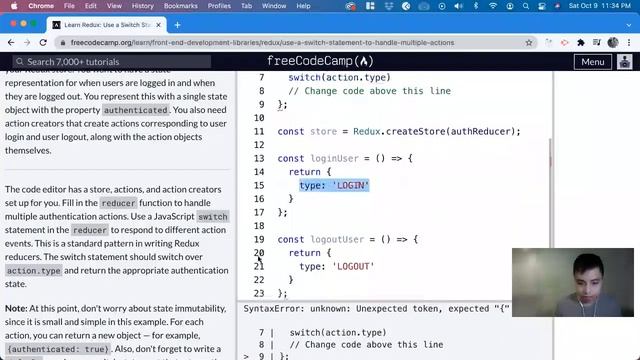The height and width of the screenshot is (360, 640).
Task: Click line number 11 in editor gutter
Action: (x=259, y=131)
